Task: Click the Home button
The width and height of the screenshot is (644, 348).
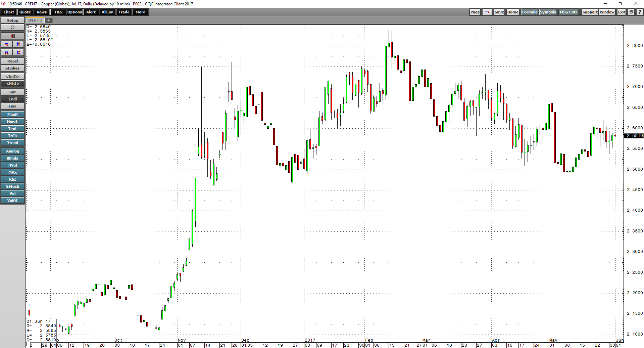Action: tap(513, 12)
